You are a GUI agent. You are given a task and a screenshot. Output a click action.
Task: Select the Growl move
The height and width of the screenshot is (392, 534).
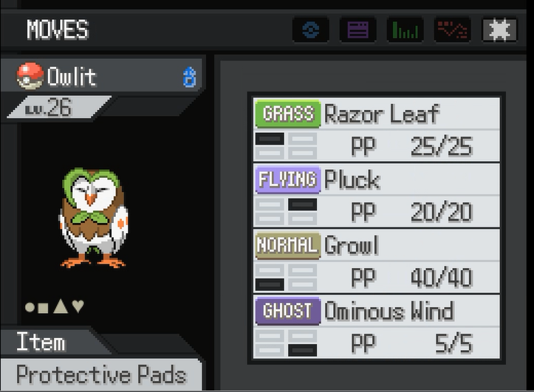click(377, 261)
